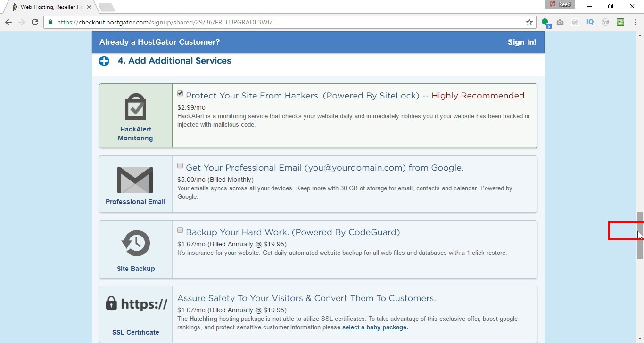Click the scrollbar up arrow
The width and height of the screenshot is (644, 343).
pos(640,35)
